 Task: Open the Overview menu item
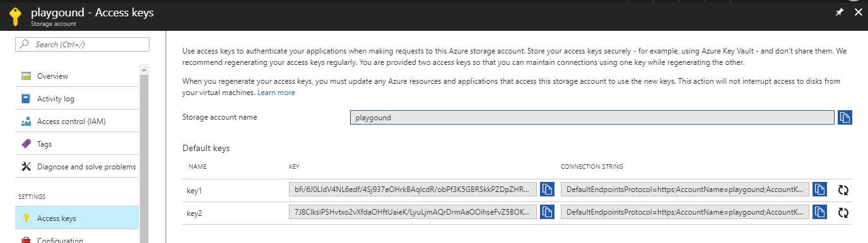[x=76, y=76]
